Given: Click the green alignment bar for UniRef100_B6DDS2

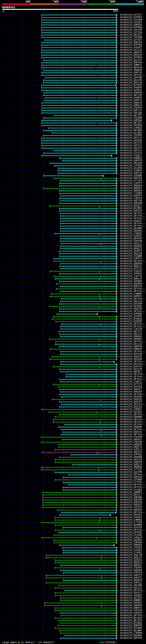Looking at the screenshot, I should pos(80,188).
